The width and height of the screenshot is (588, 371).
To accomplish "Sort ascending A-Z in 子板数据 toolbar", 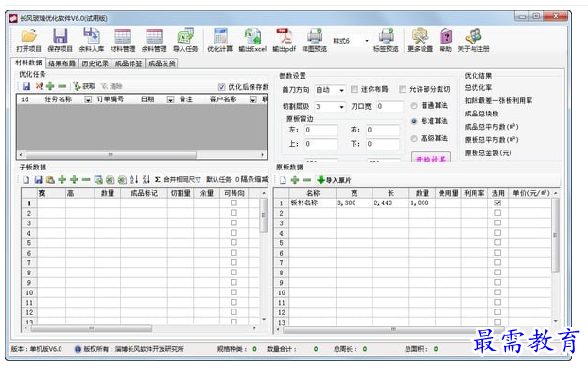I will click(134, 180).
